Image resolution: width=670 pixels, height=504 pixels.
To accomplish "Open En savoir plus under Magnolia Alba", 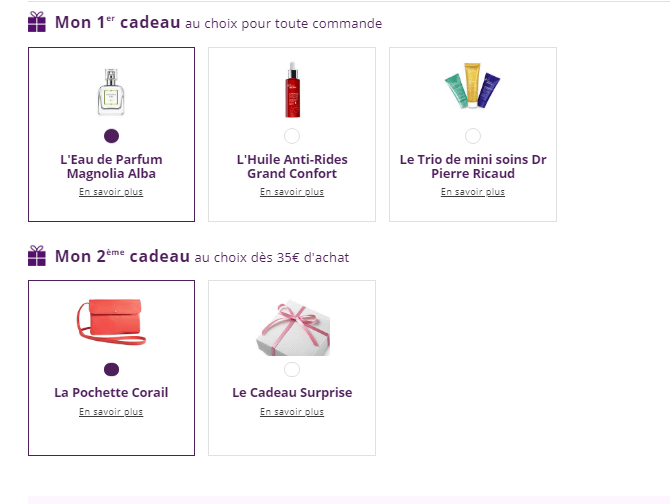I will point(111,192).
